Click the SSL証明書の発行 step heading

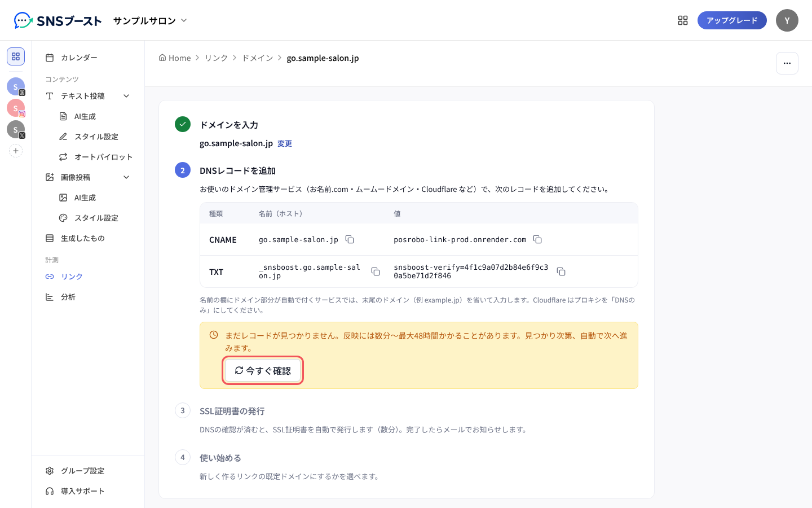[232, 411]
